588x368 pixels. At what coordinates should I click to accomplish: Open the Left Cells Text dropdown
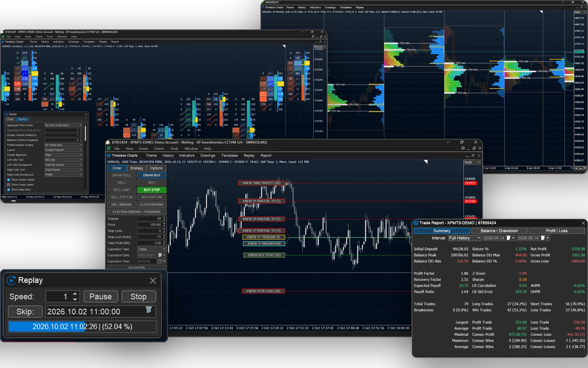[63, 160]
